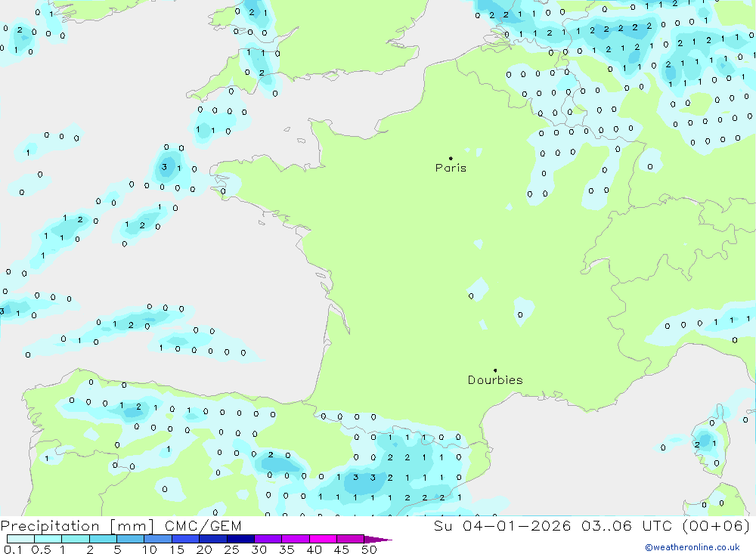The width and height of the screenshot is (756, 554).
Task: Pick the violet swatch between 30 and 35
Action: click(268, 539)
